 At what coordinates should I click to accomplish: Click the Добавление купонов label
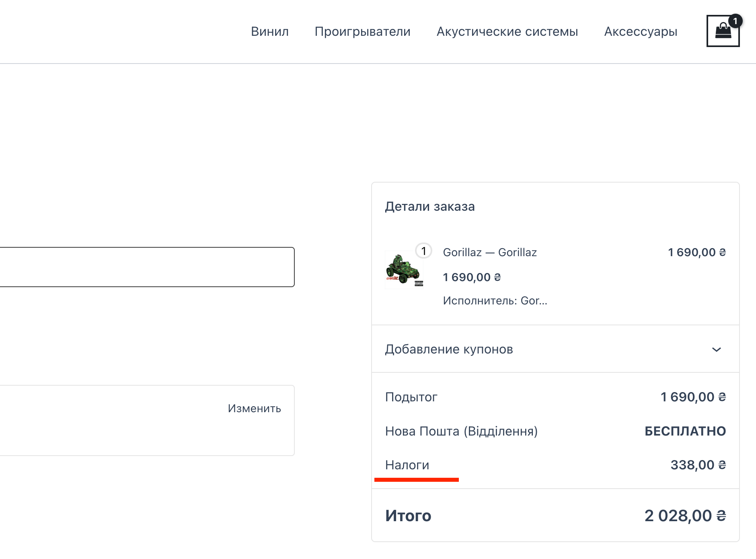[x=449, y=349]
